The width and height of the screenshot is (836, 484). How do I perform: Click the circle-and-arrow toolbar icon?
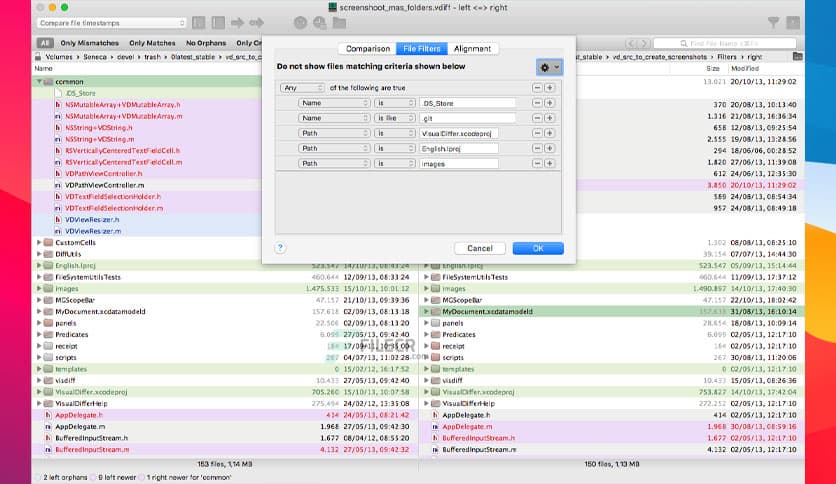(256, 23)
